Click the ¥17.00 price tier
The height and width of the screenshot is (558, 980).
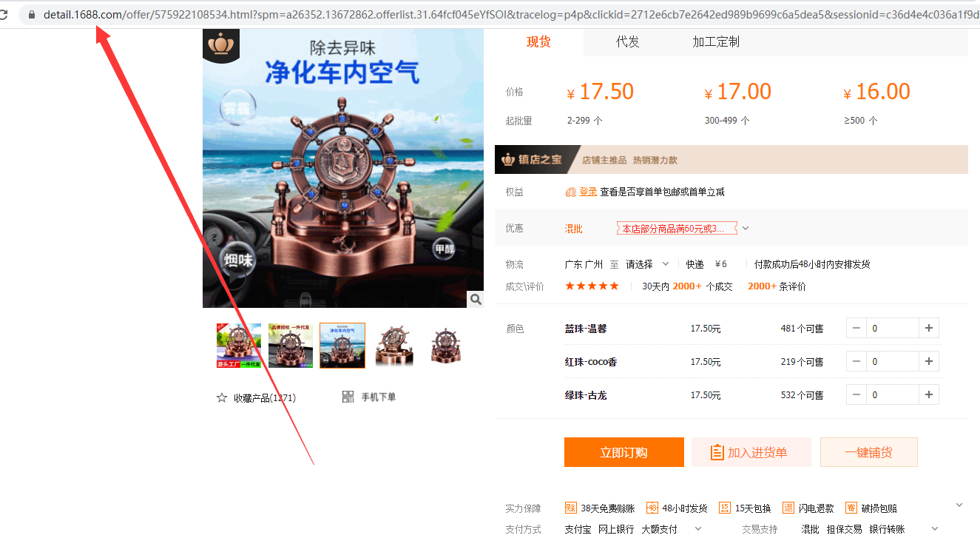(x=738, y=92)
